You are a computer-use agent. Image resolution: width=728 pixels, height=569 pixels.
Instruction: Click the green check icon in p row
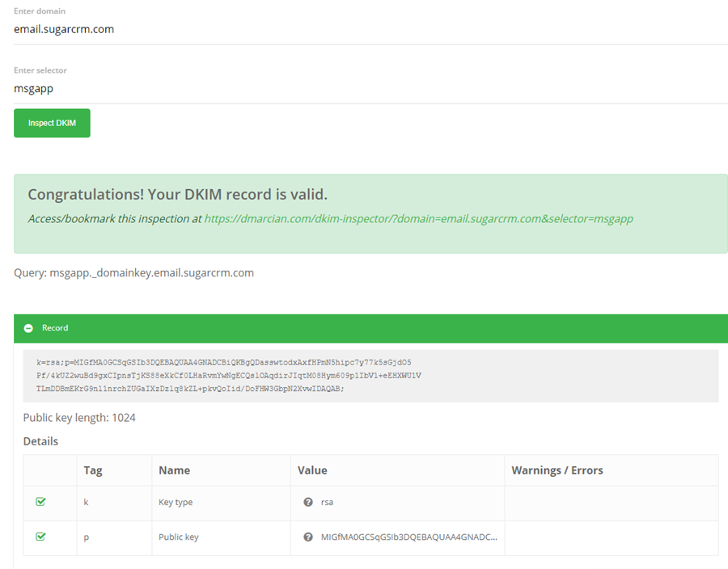(x=41, y=537)
